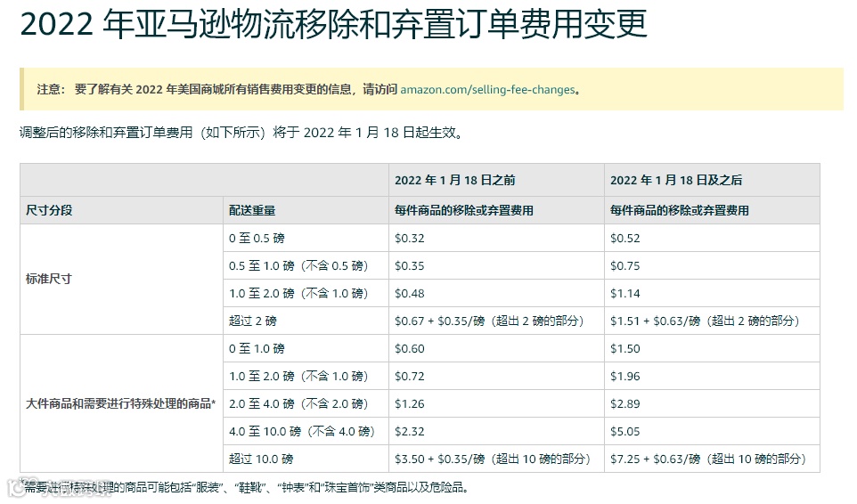Screen dimensions: 857x504
Task: Click the $1.14 fee value
Action: point(624,293)
